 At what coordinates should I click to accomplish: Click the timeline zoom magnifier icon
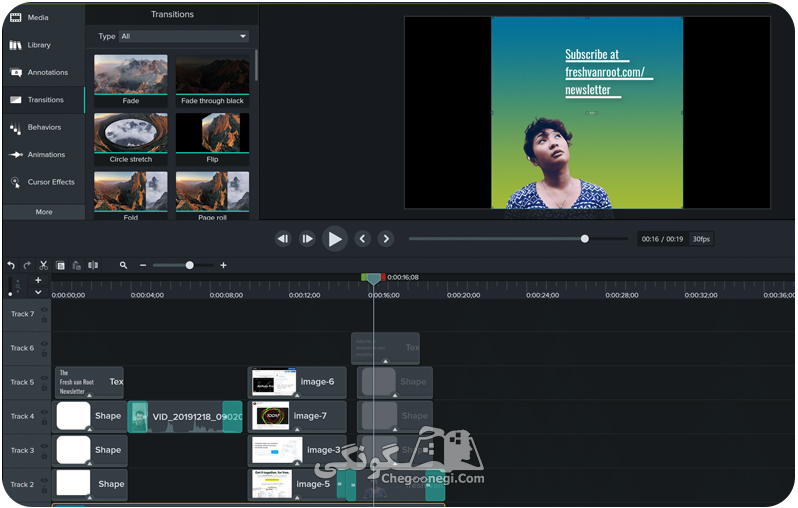(x=123, y=265)
